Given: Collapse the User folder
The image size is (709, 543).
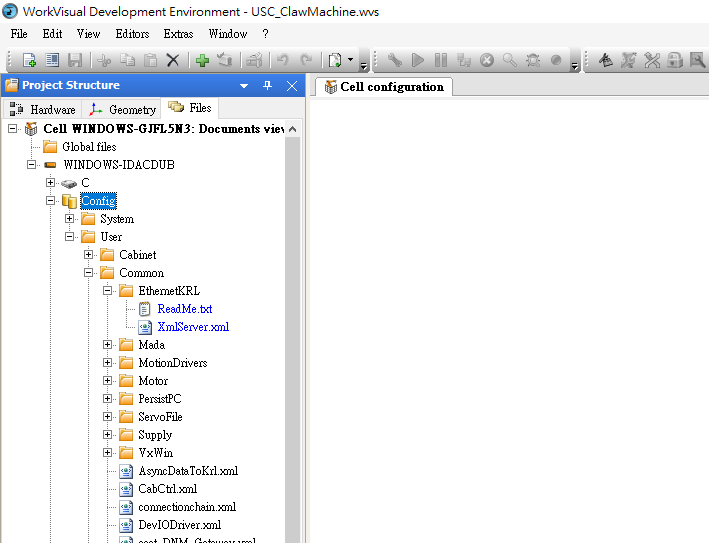Looking at the screenshot, I should point(69,236).
